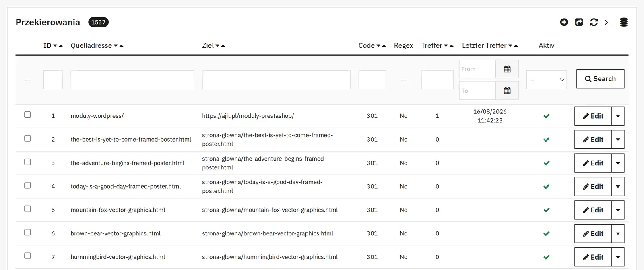Select checkbox for the-adventure-begins row
The width and height of the screenshot is (644, 270).
[x=27, y=162]
